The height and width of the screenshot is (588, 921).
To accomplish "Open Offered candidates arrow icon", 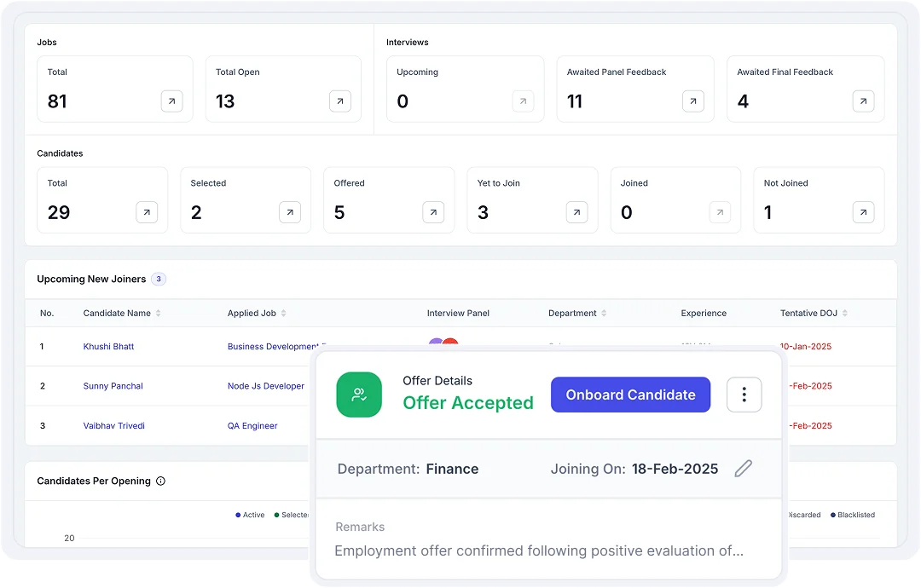I will [x=433, y=212].
